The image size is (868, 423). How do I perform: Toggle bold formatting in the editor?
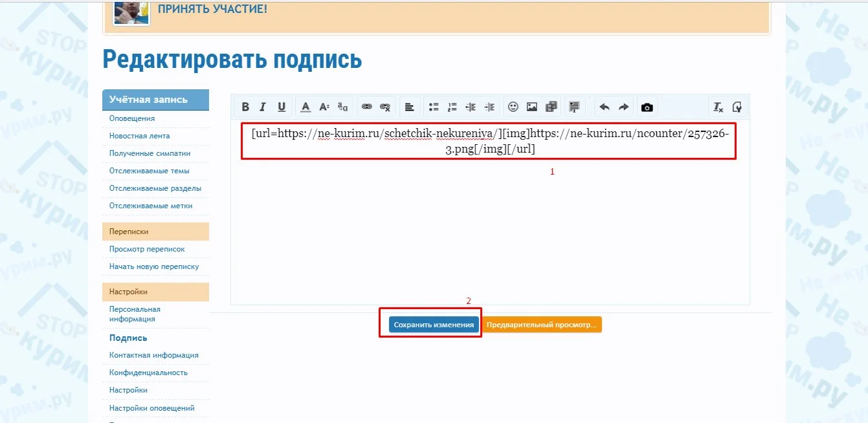245,107
